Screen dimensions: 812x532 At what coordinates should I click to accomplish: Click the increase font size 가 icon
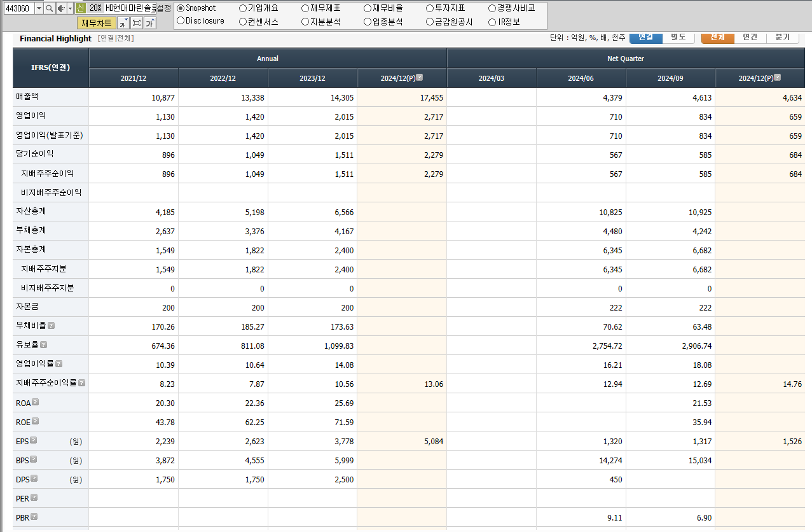[x=150, y=24]
